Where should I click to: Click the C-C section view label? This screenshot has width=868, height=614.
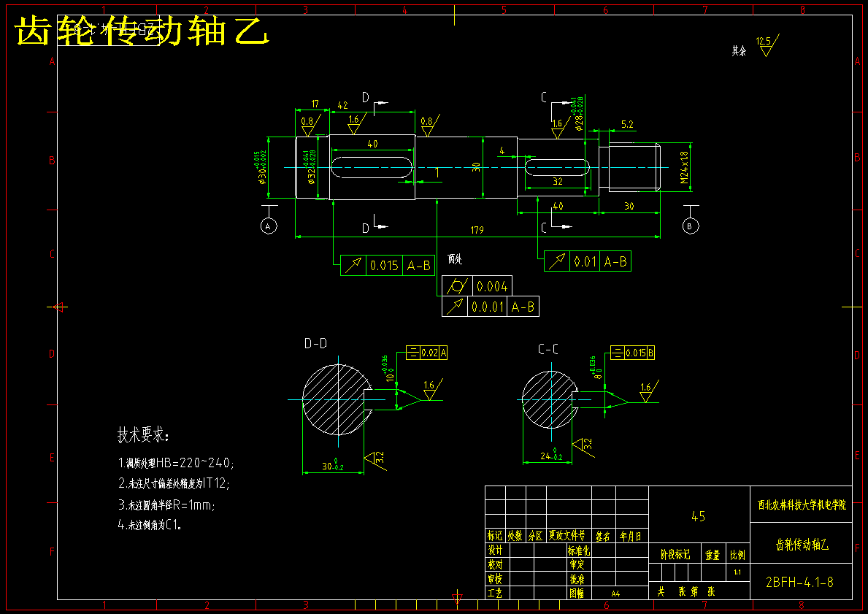click(548, 350)
